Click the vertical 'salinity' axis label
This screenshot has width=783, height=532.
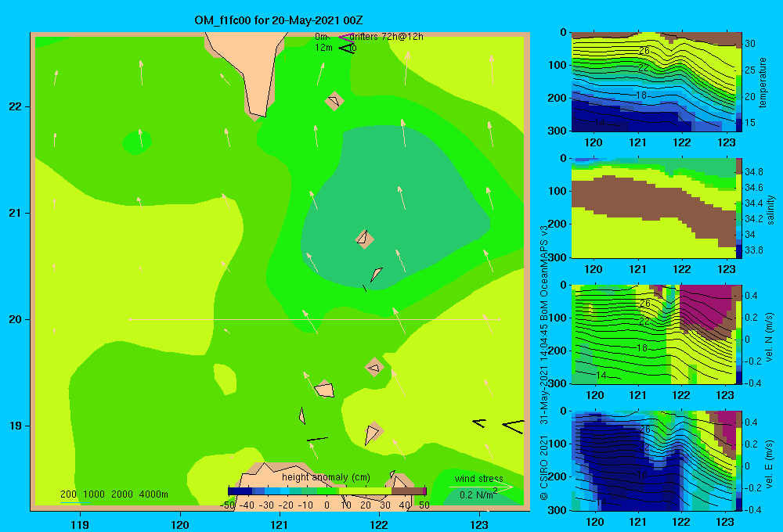(770, 210)
